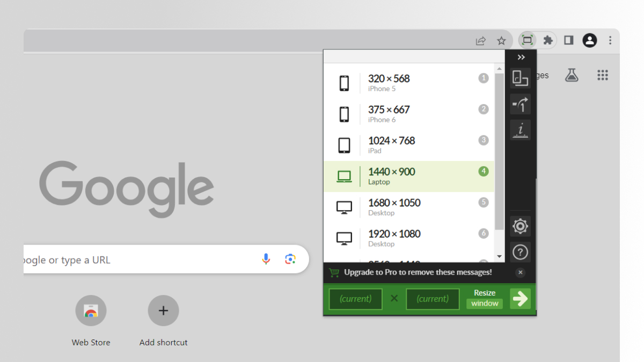Click the iPhone 5 phone icon
Screen dimensions: 644x362
coord(344,83)
